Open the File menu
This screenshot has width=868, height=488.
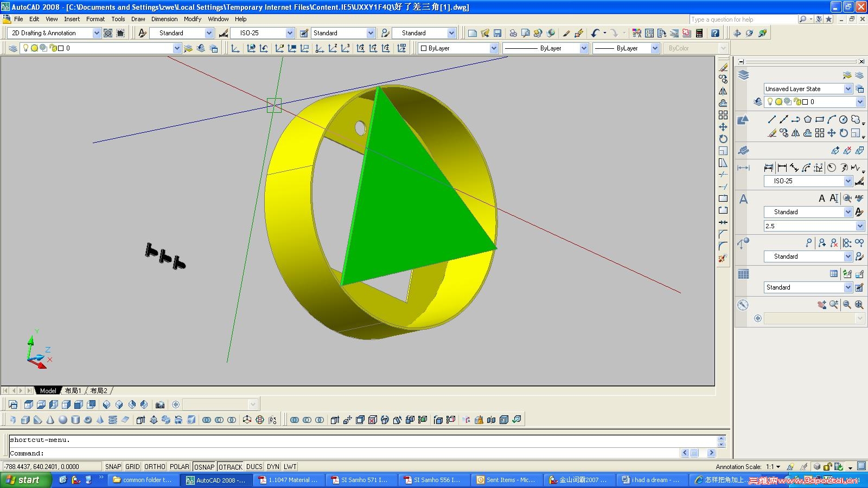tap(18, 19)
